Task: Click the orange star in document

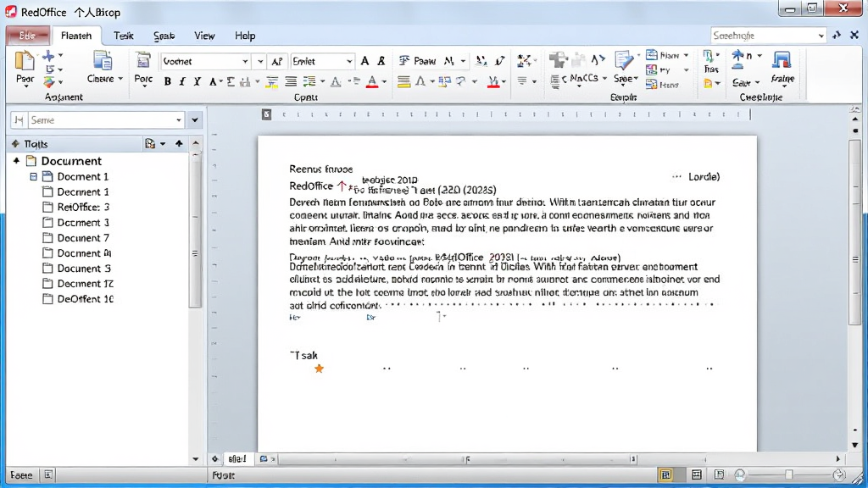Action: click(x=319, y=369)
